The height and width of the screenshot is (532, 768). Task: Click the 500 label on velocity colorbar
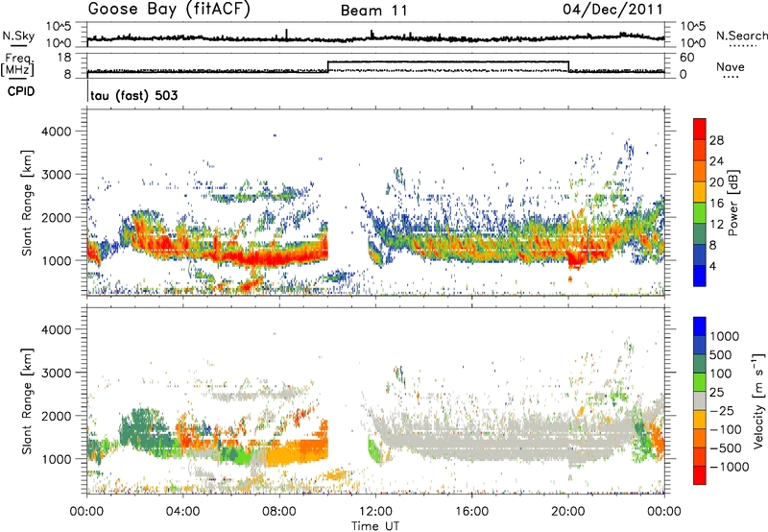tap(721, 354)
